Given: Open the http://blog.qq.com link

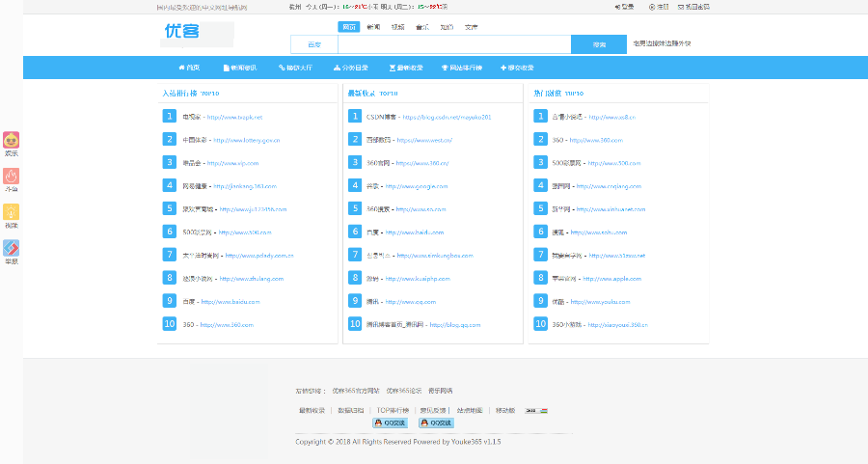Looking at the screenshot, I should coord(455,325).
